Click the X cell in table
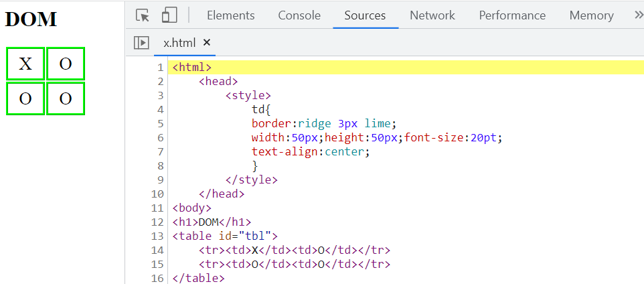Screen dimensions: 644x284 tap(25, 64)
